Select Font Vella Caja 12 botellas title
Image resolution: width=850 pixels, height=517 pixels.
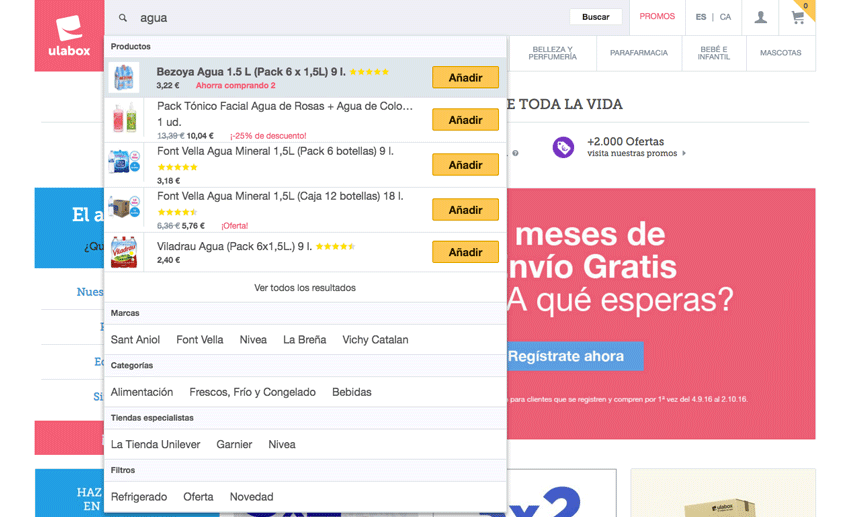click(280, 196)
